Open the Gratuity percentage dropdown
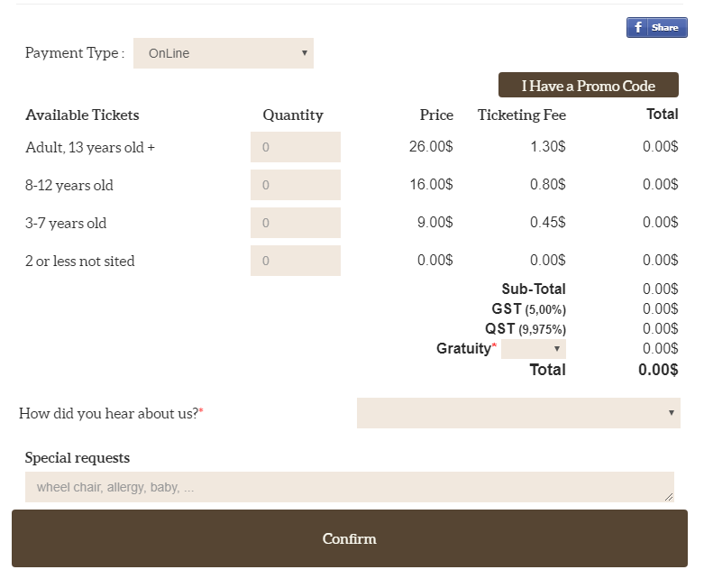 pyautogui.click(x=534, y=349)
